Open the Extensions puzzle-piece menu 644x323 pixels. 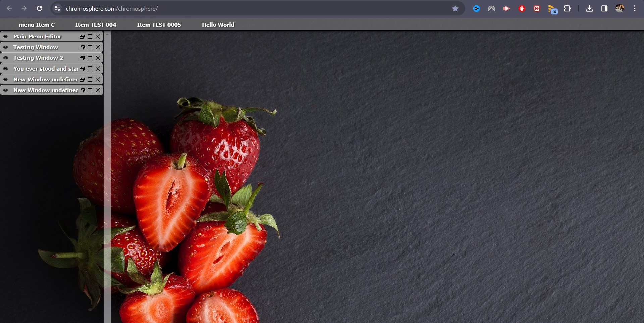(567, 8)
